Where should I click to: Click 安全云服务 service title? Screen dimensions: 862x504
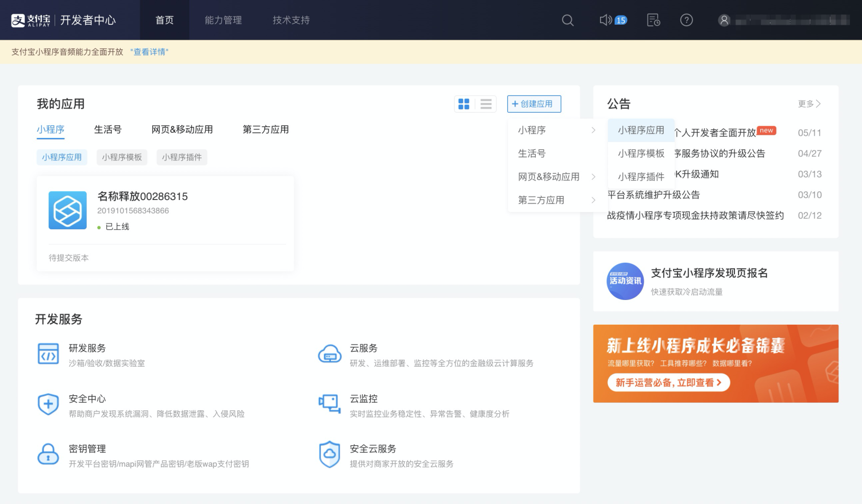pyautogui.click(x=373, y=449)
